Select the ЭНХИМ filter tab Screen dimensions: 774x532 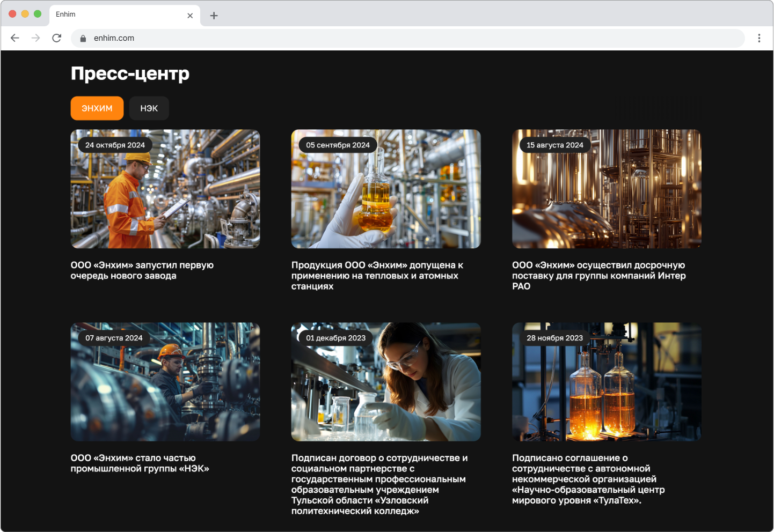pos(97,108)
